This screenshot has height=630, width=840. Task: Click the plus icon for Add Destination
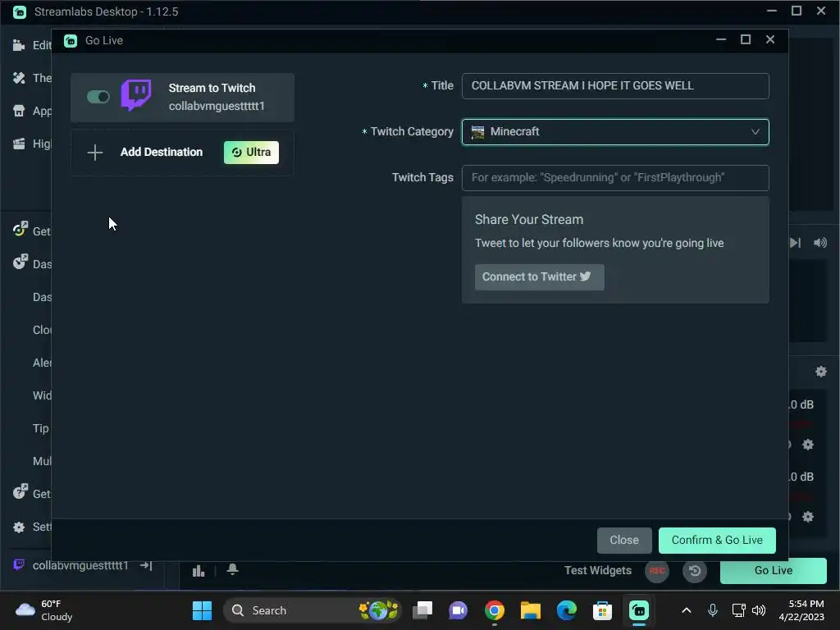point(95,152)
